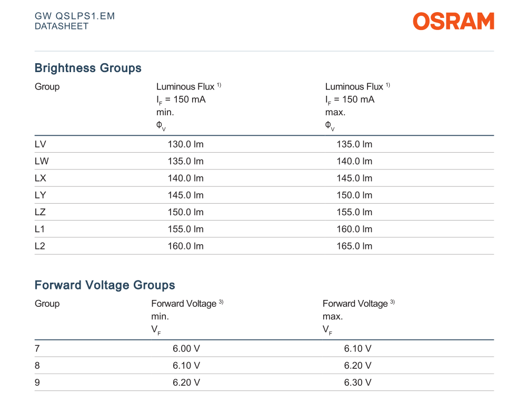The width and height of the screenshot is (527, 420).
Task: Click footnote 3 on Forward Voltage max. header
Action: point(392,302)
